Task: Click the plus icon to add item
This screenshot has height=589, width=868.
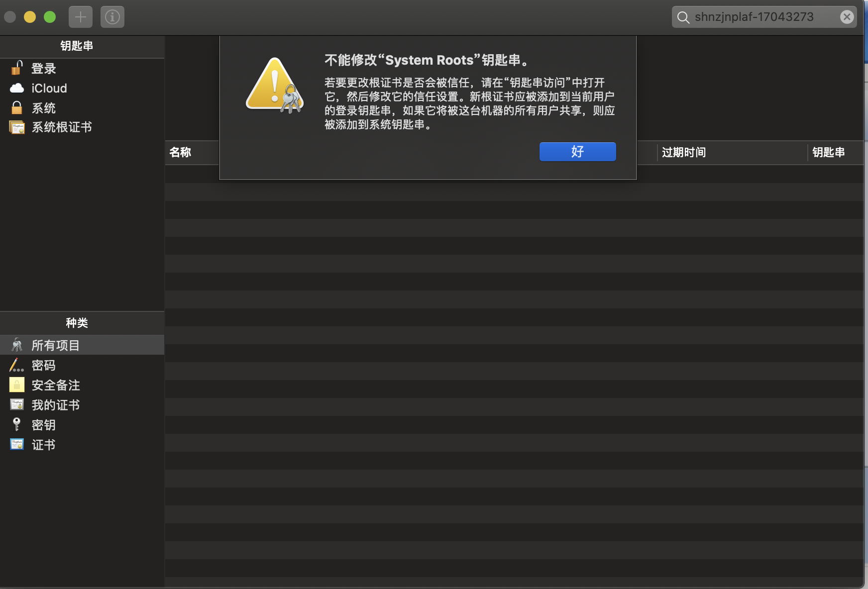Action: pos(81,16)
